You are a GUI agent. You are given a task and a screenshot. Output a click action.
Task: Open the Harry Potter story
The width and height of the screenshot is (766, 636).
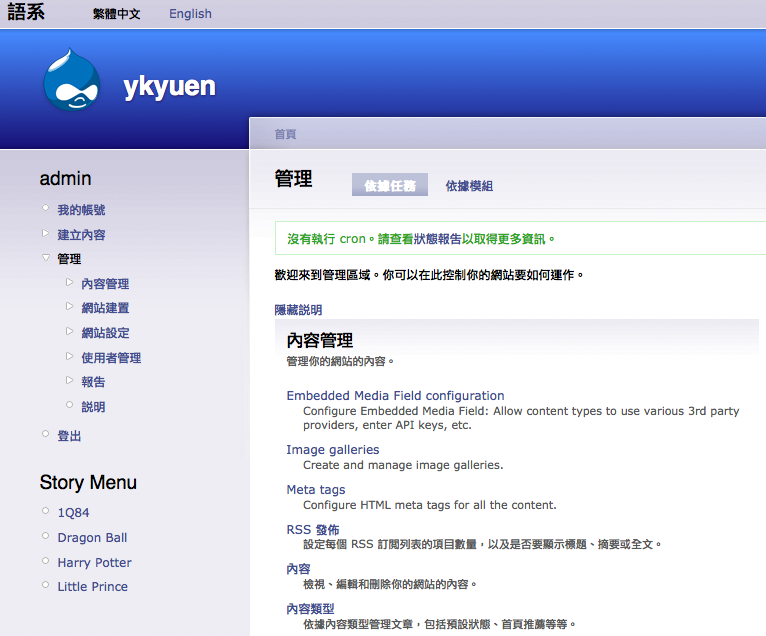[94, 563]
